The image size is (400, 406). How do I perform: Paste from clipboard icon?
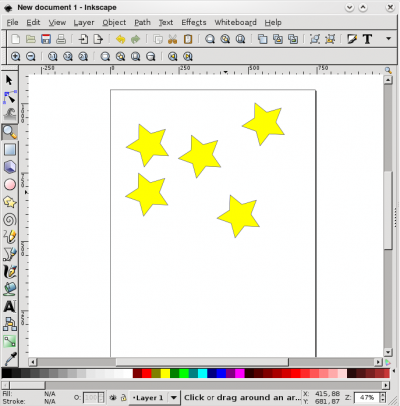(x=188, y=39)
